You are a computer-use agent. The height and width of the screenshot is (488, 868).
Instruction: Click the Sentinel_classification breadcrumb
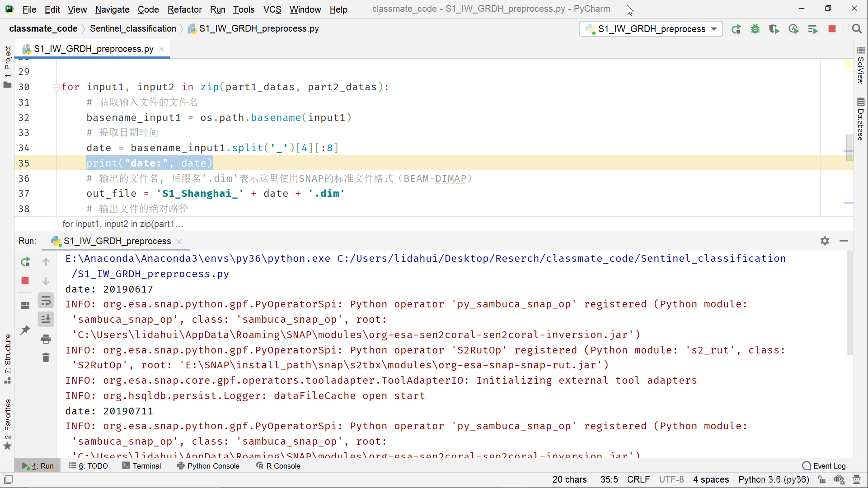pyautogui.click(x=133, y=28)
